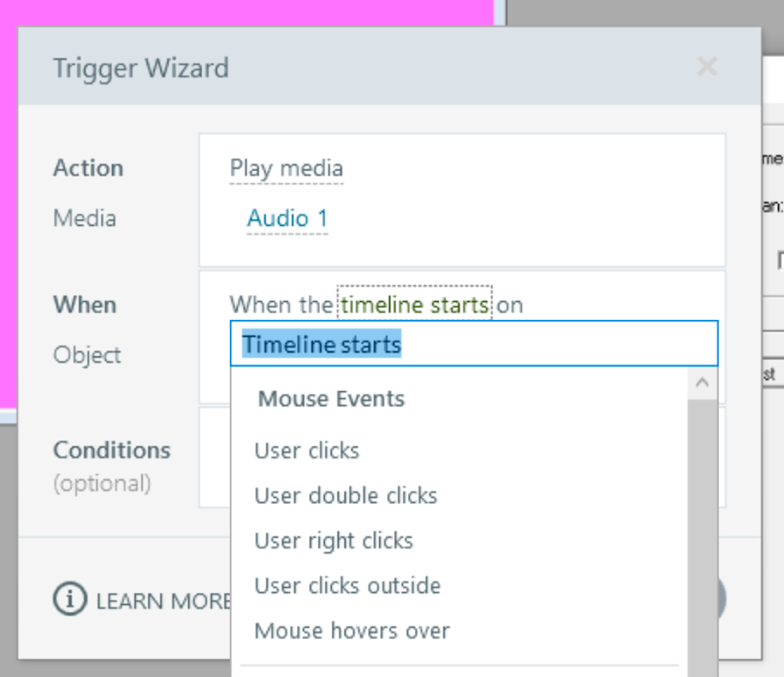
Task: Open the Audio 1 media selector
Action: point(287,219)
